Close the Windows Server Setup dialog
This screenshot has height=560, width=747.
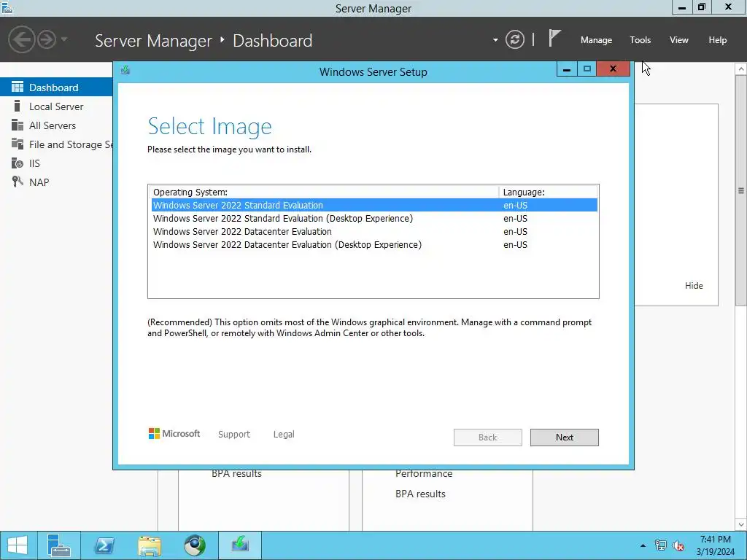point(613,69)
